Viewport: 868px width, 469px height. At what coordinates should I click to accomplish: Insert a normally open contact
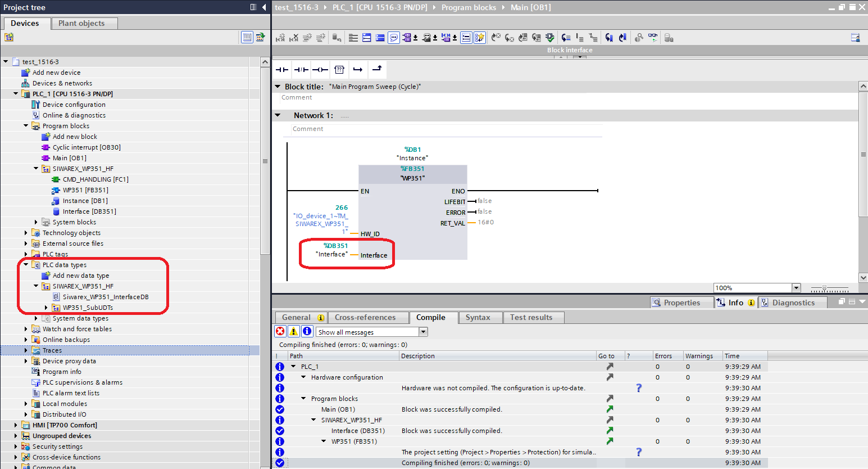click(282, 70)
